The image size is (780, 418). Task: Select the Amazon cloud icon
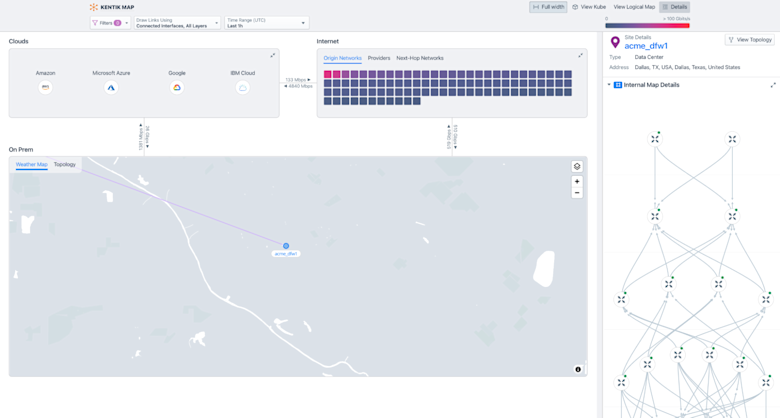coord(45,88)
